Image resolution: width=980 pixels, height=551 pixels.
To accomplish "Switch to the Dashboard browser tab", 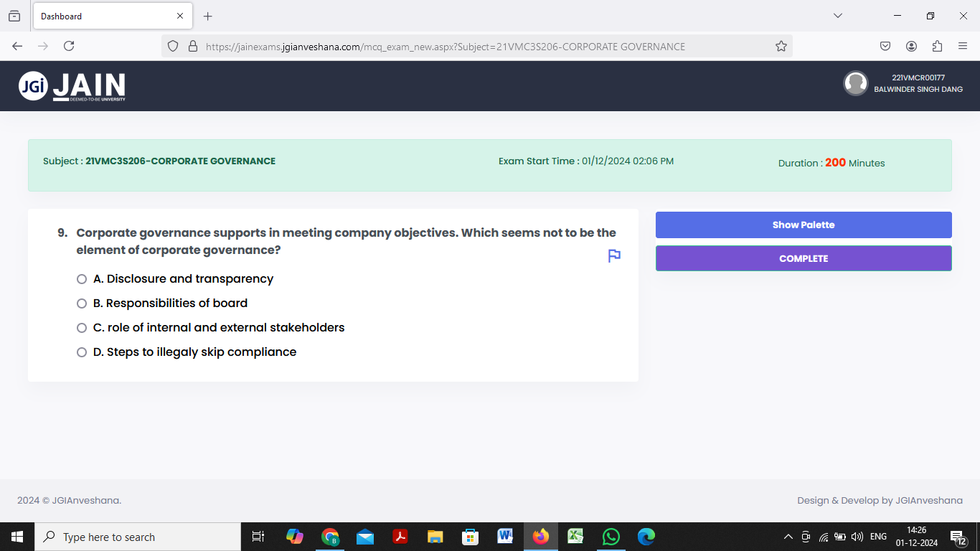I will point(108,15).
